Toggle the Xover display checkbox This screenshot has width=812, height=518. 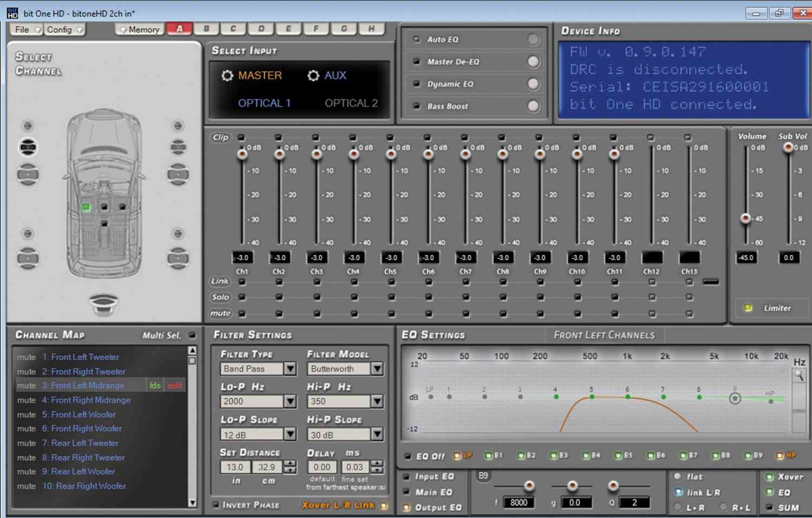coord(769,477)
